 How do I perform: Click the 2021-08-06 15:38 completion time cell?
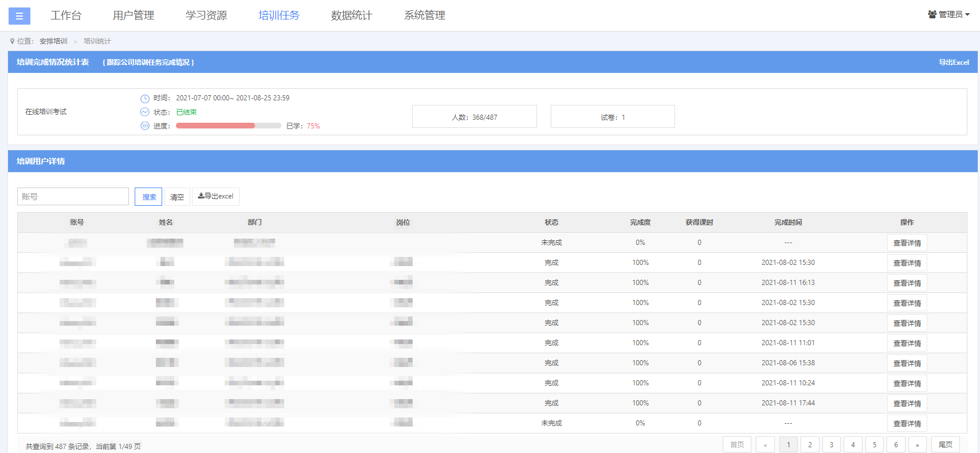click(788, 363)
